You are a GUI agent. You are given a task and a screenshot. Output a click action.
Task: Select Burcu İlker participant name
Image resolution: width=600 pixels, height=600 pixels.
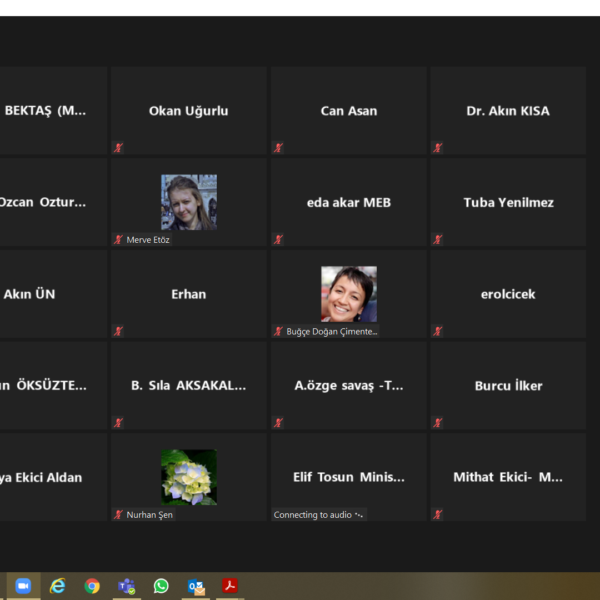click(x=509, y=386)
